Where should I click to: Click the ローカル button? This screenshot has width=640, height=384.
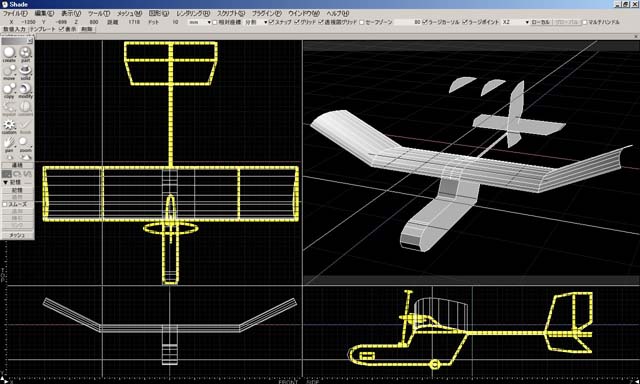(x=541, y=22)
